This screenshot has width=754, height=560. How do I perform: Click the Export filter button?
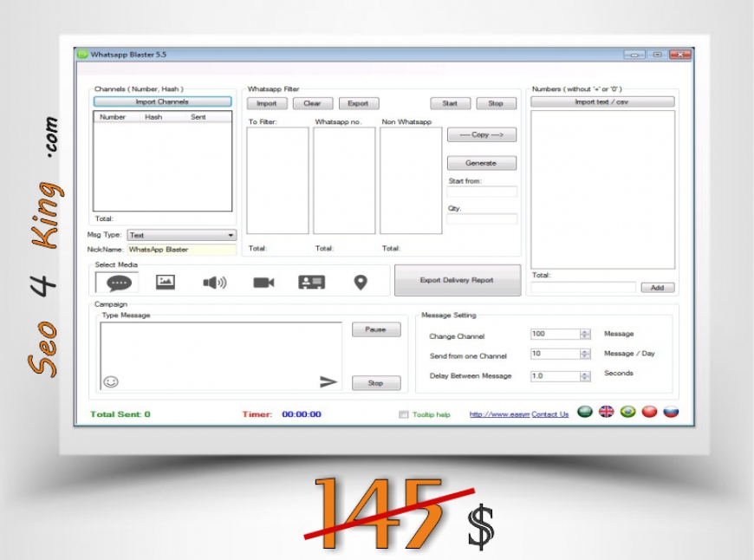click(359, 103)
